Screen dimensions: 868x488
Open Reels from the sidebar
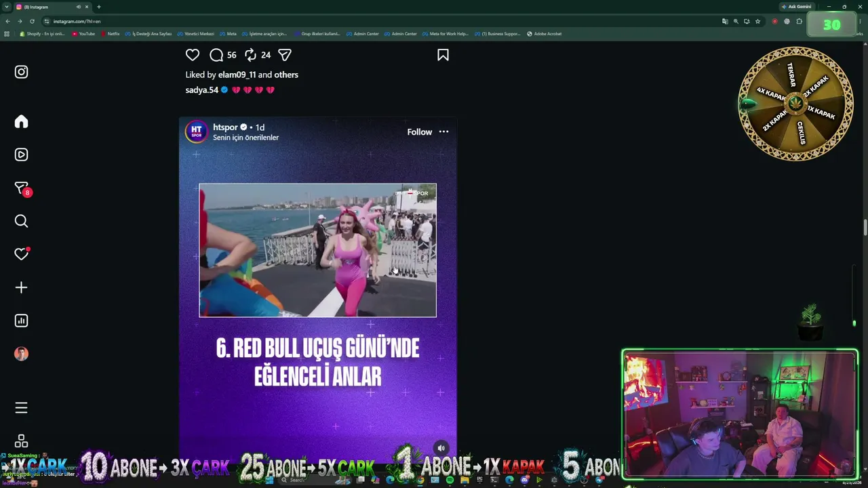[x=21, y=155]
